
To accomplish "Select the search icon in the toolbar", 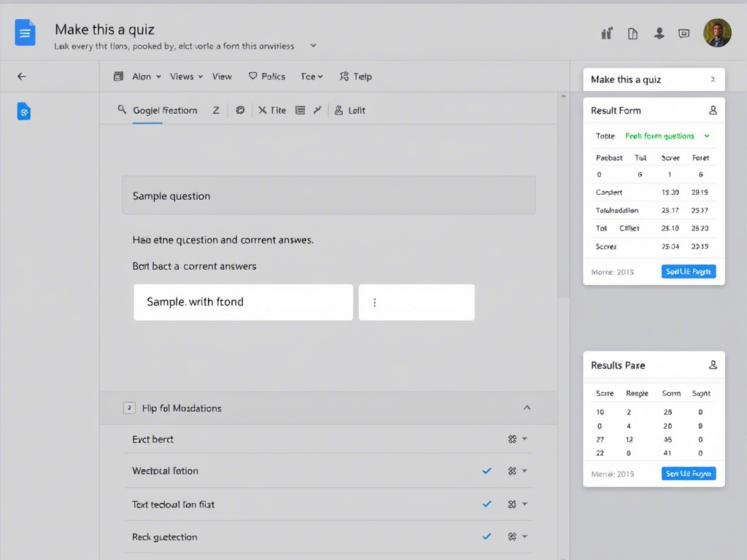I will tap(121, 110).
